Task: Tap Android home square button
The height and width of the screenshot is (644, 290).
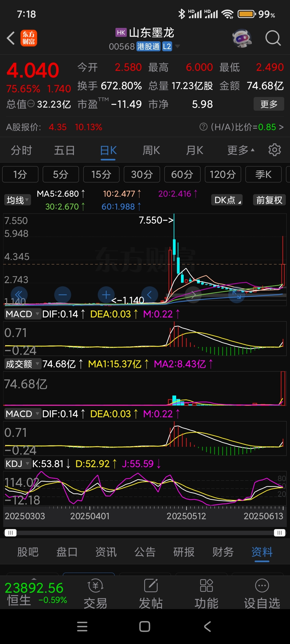Action: pos(145,627)
